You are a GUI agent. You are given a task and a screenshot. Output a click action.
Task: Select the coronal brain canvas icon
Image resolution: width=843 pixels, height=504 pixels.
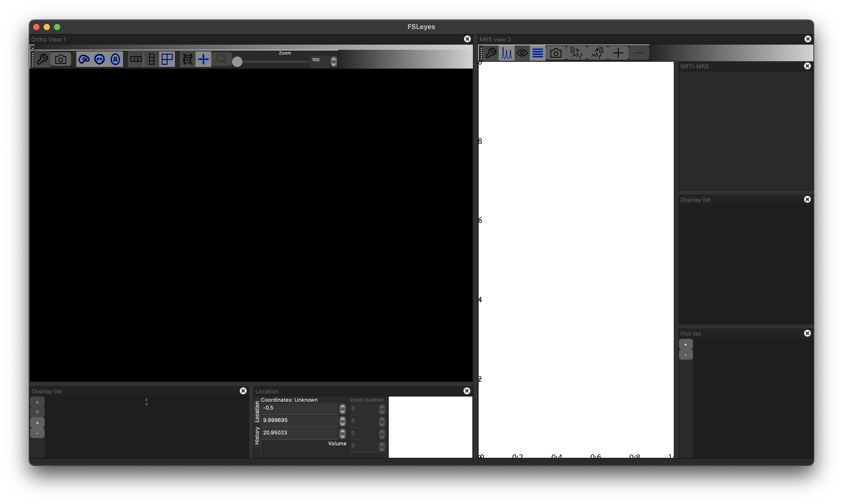99,59
